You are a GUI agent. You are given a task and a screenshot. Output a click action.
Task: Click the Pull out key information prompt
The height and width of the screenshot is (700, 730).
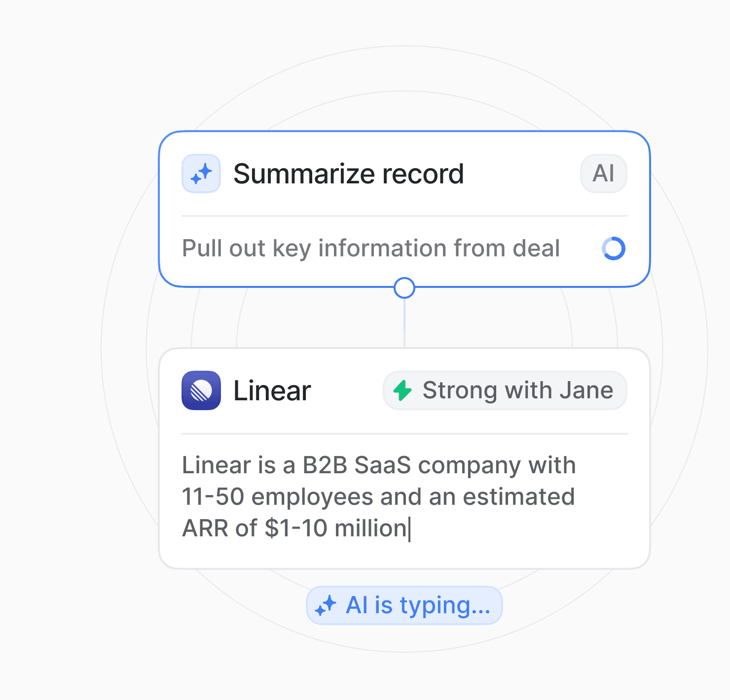click(371, 248)
